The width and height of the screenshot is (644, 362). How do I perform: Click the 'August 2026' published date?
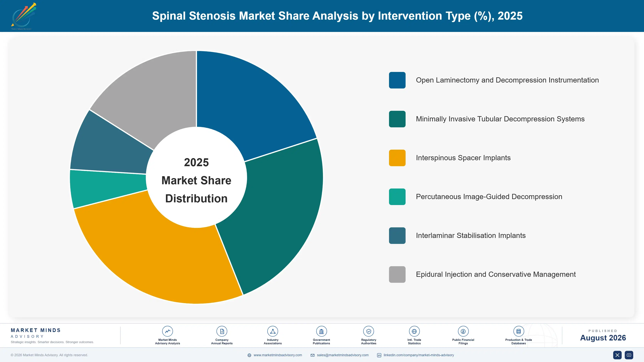603,338
